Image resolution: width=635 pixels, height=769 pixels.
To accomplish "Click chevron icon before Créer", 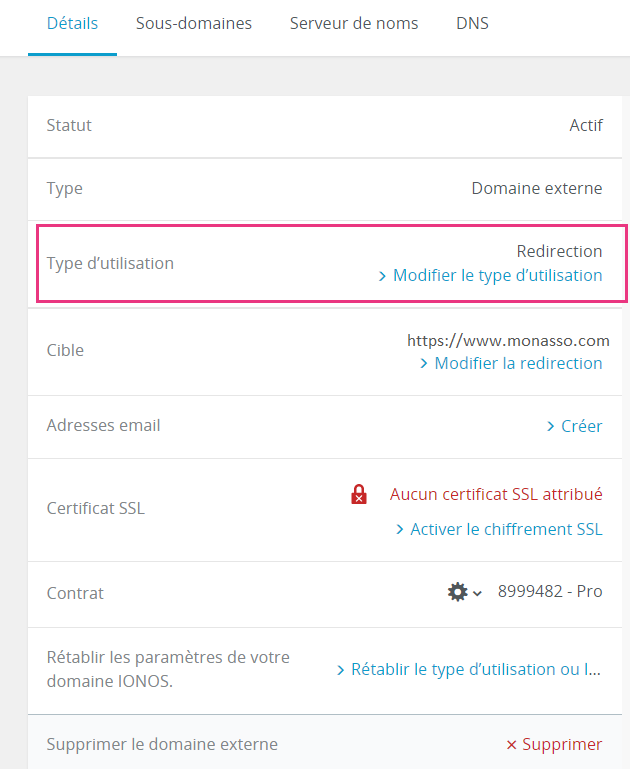I will 550,426.
